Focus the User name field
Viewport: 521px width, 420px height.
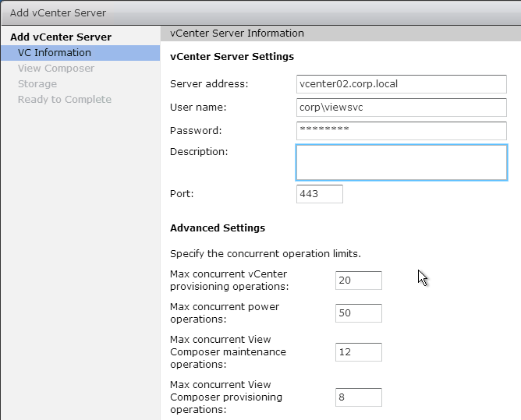402,108
